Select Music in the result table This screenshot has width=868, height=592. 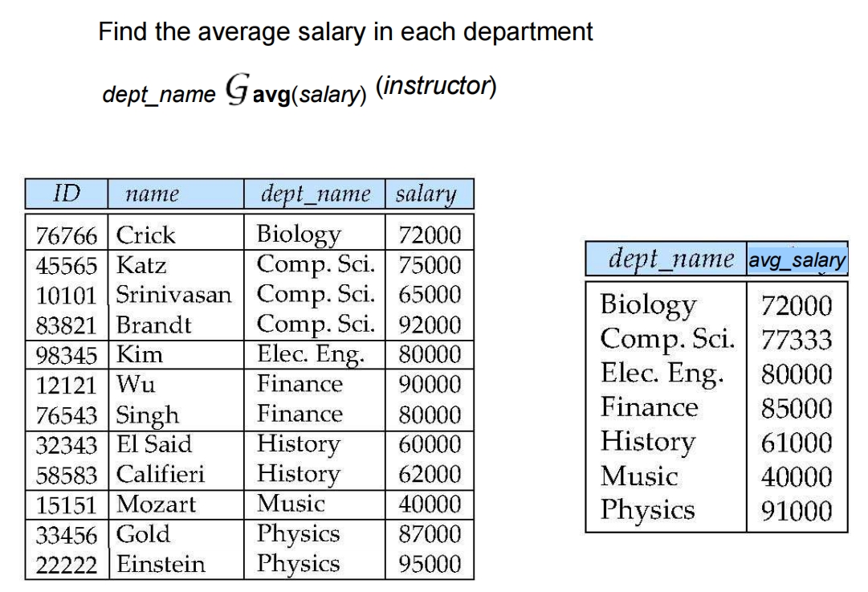(640, 476)
